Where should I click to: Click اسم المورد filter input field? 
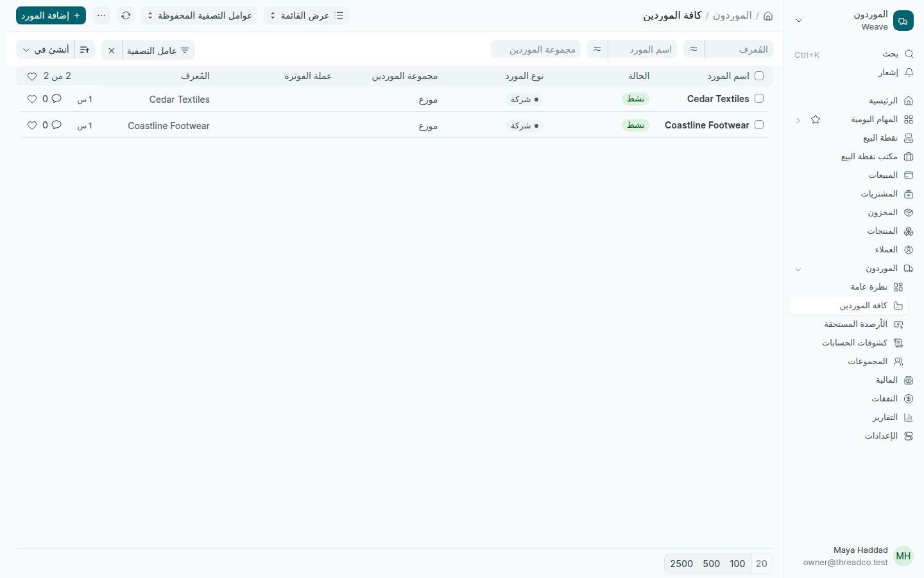(642, 49)
